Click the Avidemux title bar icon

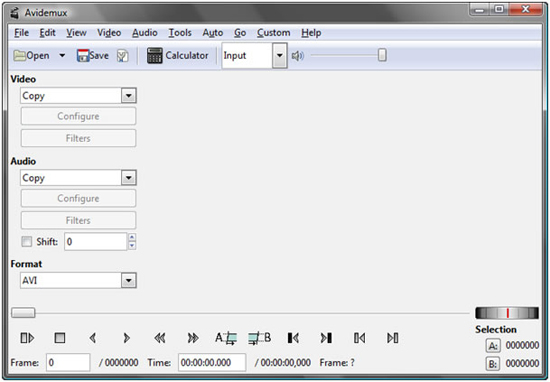click(15, 13)
